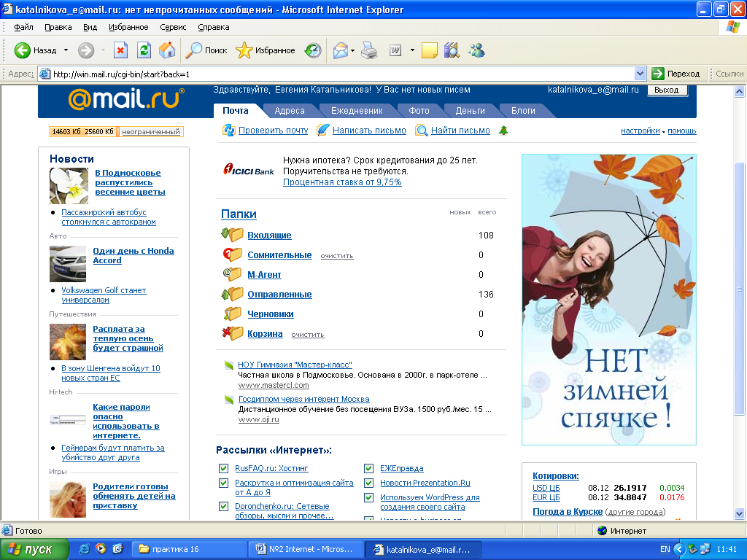Click the Корзина folder icon
The width and height of the screenshot is (747, 560).
pyautogui.click(x=232, y=332)
